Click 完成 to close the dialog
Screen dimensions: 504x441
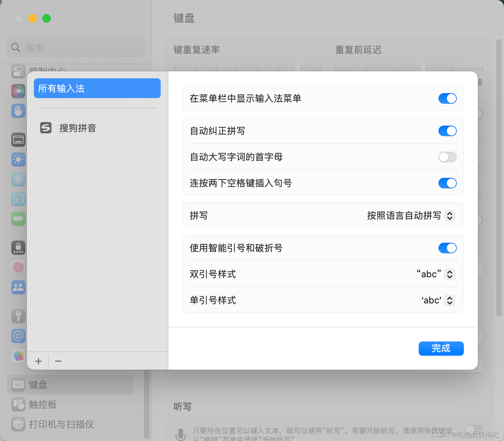click(x=441, y=349)
